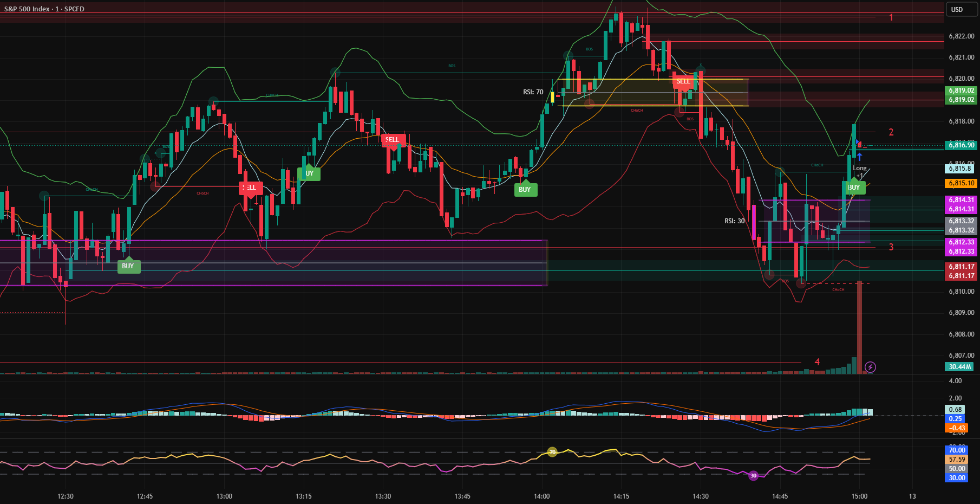Click the S&P 500 Index symbol title
The height and width of the screenshot is (504, 980).
(x=44, y=9)
